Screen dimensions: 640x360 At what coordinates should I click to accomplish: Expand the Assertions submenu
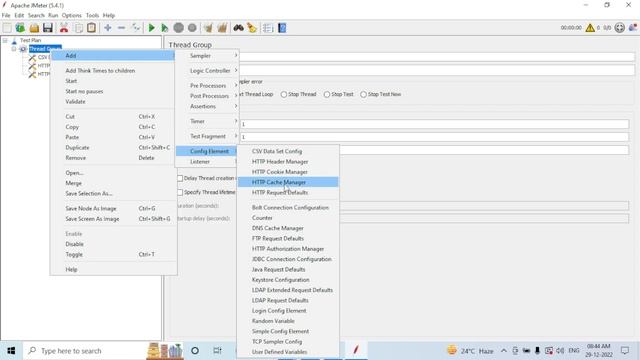click(x=207, y=106)
